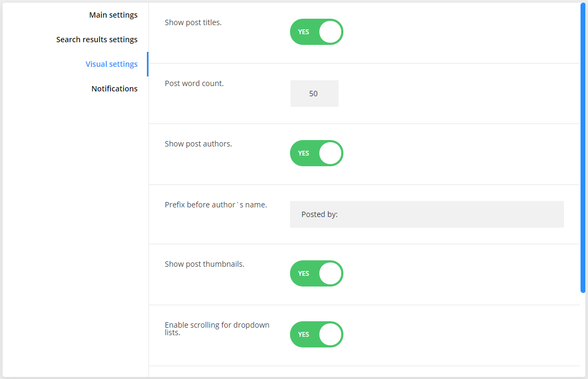Focus the Prefix before author's name input
Image resolution: width=588 pixels, height=379 pixels.
[x=426, y=214]
